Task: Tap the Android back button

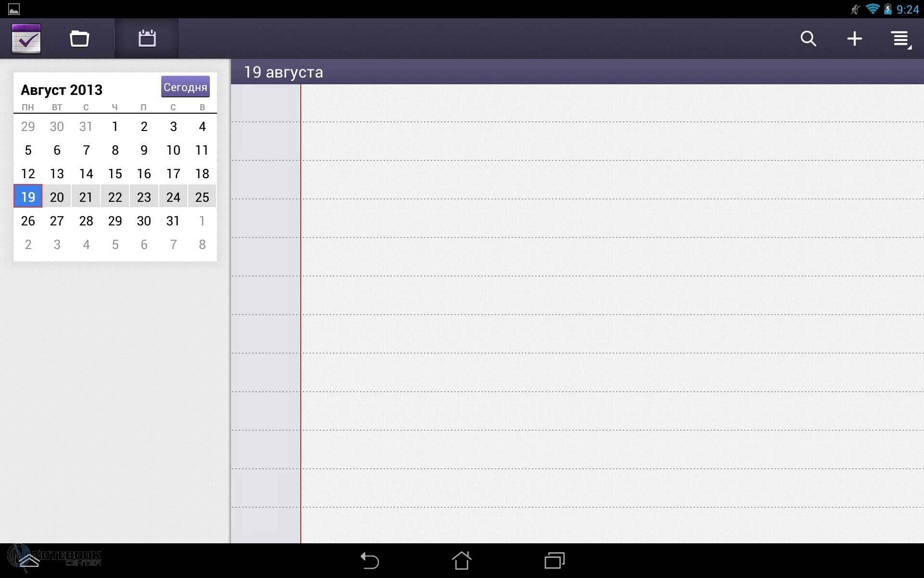Action: click(370, 561)
